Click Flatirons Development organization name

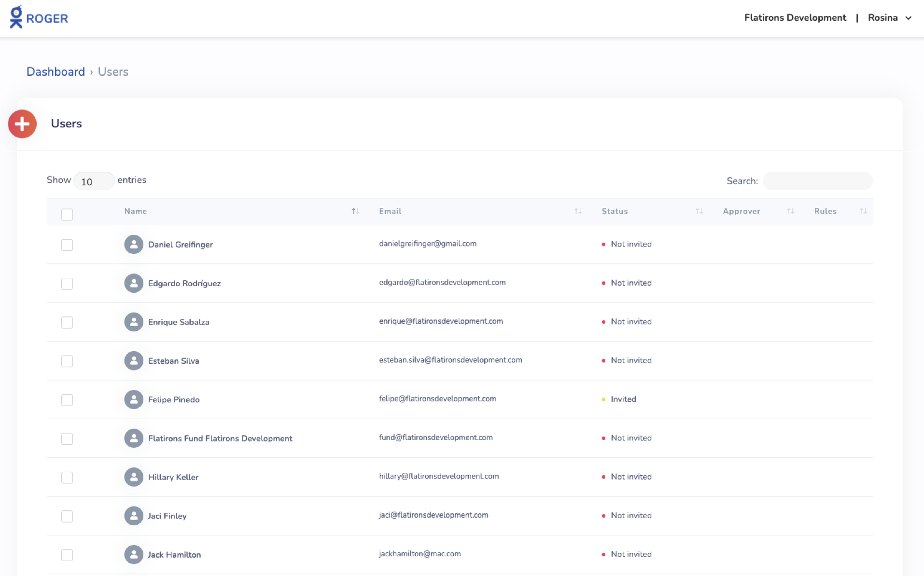(x=795, y=18)
